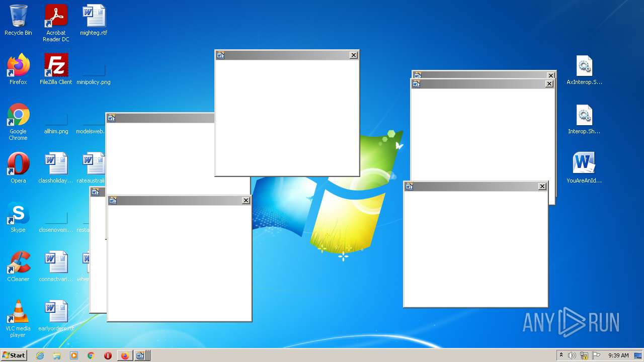Switch to Firefox taskbar button
644x362 pixels.
pyautogui.click(x=125, y=355)
